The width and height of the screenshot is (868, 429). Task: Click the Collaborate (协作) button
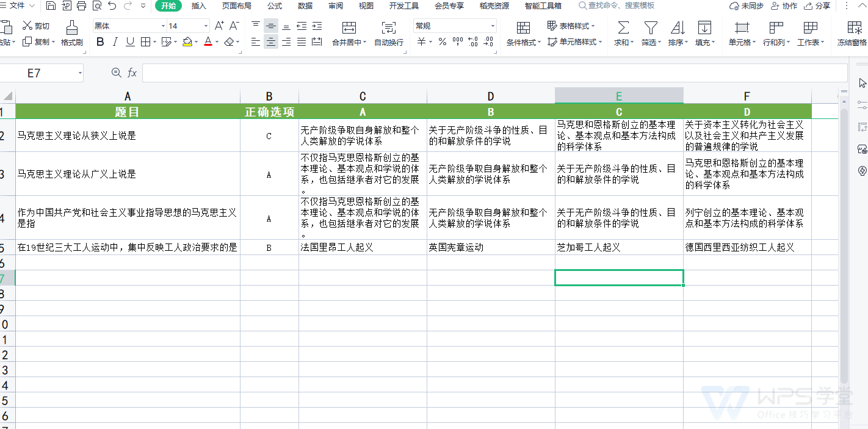(784, 5)
